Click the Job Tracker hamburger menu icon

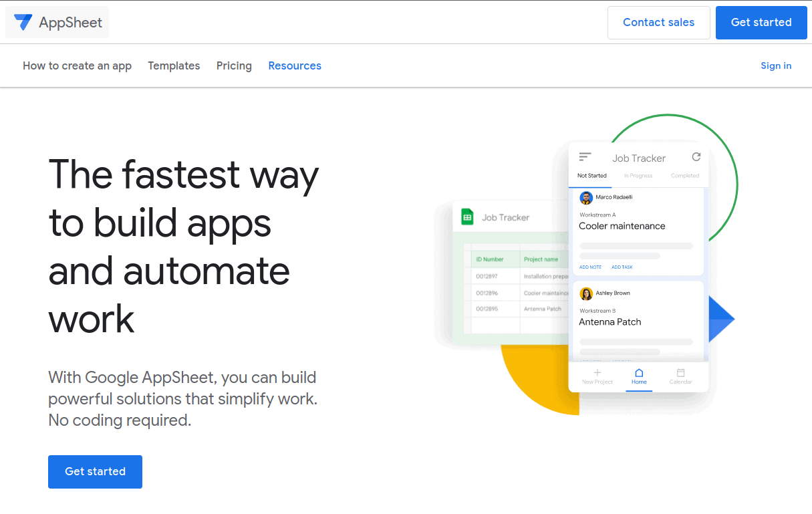click(x=585, y=157)
